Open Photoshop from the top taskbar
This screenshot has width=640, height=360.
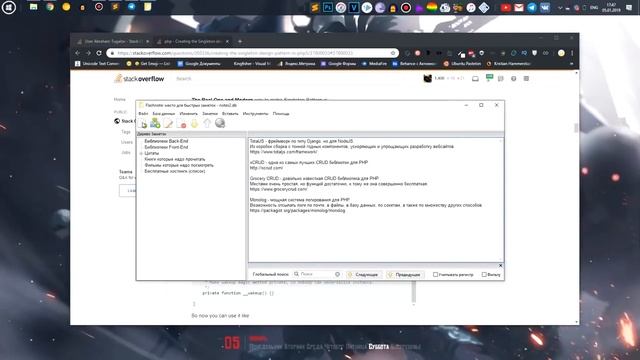[328, 7]
